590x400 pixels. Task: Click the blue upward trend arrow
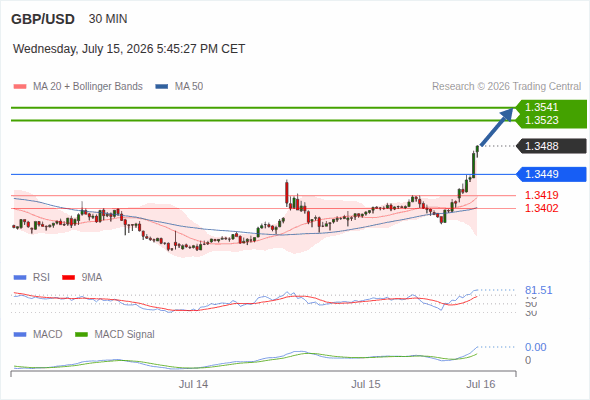click(497, 126)
